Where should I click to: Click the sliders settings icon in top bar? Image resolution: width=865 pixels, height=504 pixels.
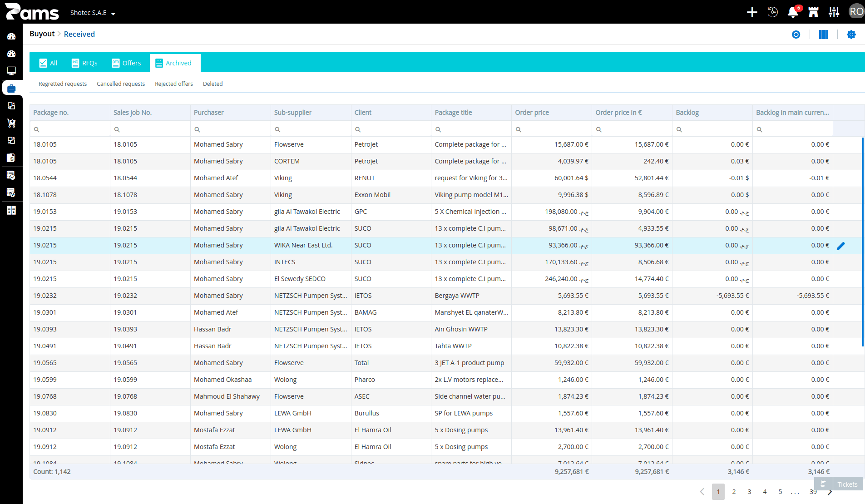[834, 12]
